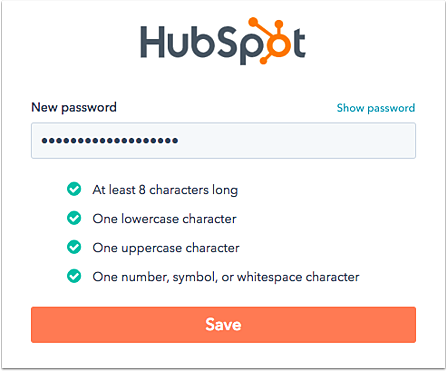Click on the masked password dots
447x371 pixels.
click(x=110, y=141)
